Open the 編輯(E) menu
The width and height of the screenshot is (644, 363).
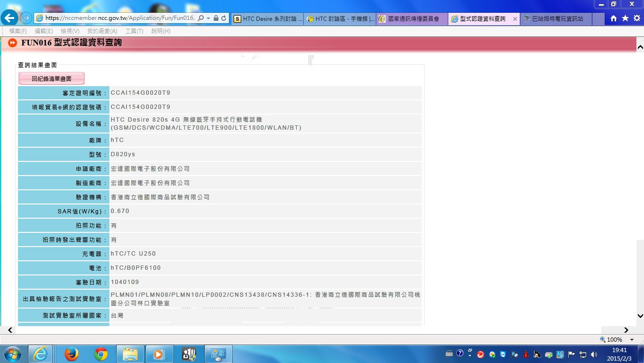[44, 31]
